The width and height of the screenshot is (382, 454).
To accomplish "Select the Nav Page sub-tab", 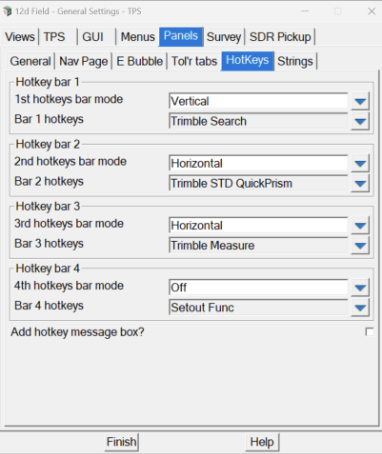I will click(83, 61).
